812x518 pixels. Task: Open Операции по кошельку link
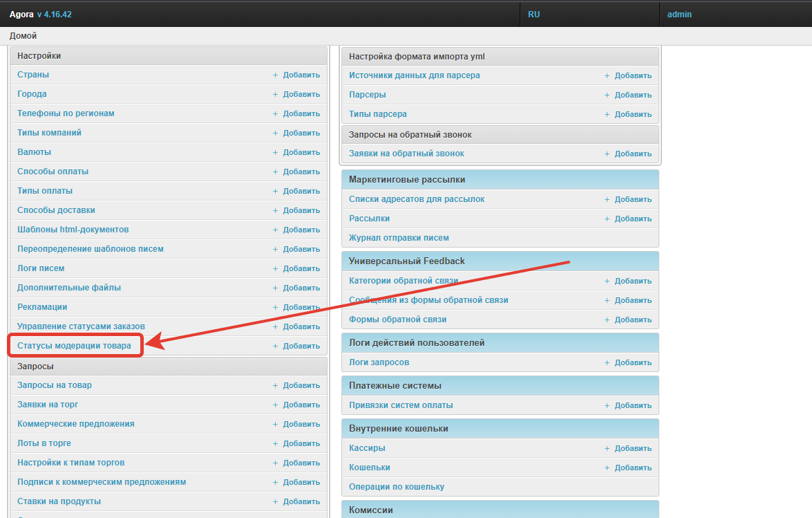[397, 487]
